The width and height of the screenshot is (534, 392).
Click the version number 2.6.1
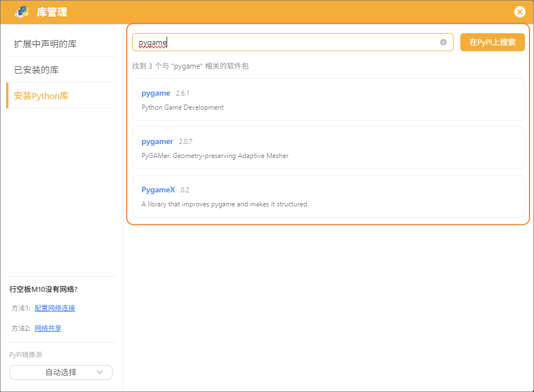(182, 93)
